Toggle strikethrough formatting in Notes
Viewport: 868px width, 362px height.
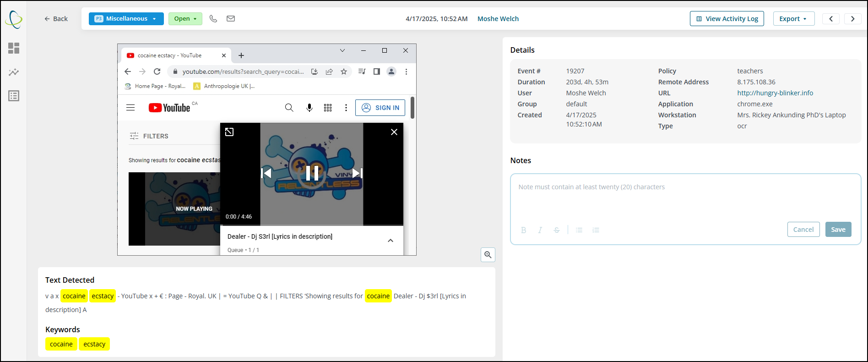pos(557,230)
